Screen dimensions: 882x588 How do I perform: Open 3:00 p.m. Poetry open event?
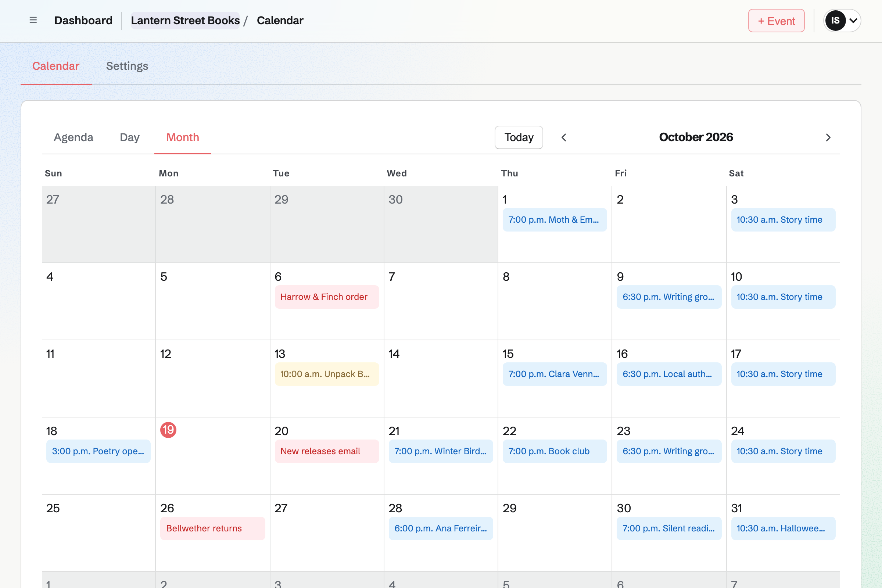tap(98, 451)
